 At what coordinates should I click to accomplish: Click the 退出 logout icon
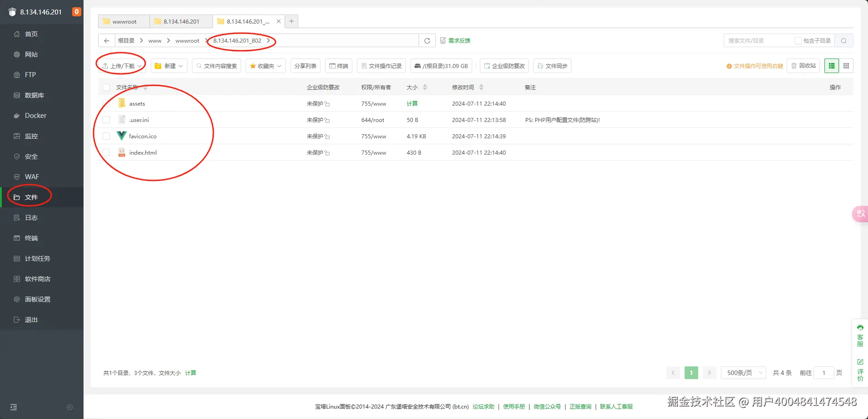[x=17, y=320]
